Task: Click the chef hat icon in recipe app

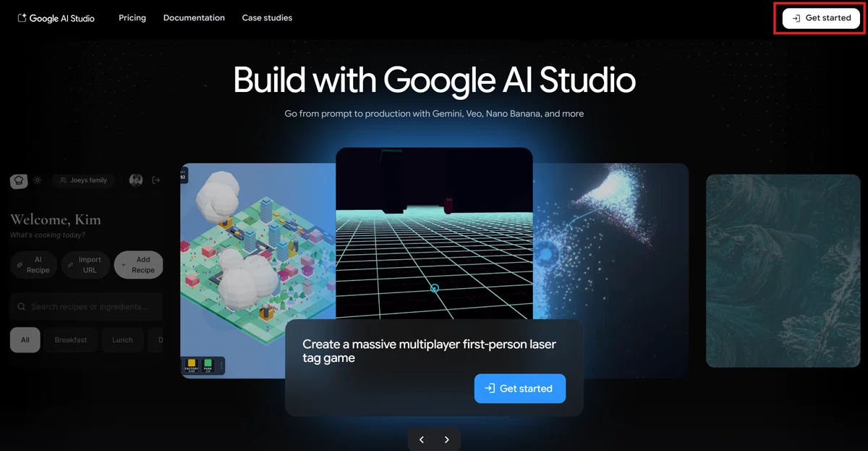Action: pyautogui.click(x=19, y=180)
